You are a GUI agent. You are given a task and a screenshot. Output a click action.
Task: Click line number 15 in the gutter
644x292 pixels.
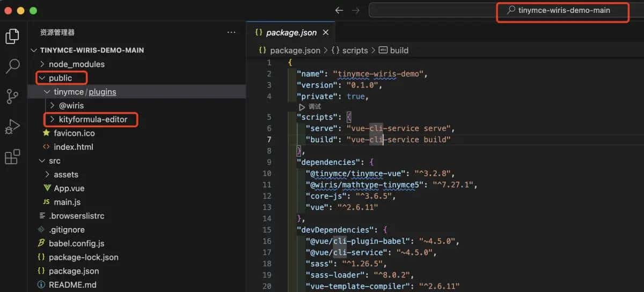pyautogui.click(x=267, y=230)
